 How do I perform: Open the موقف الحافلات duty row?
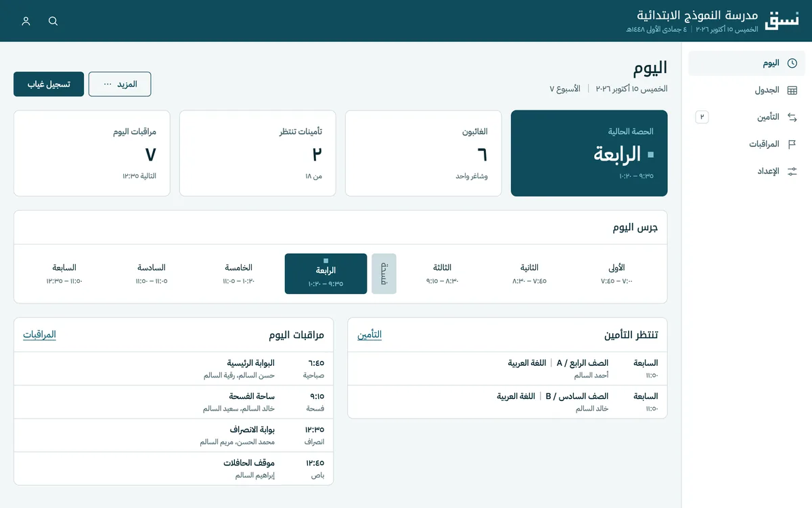click(173, 469)
